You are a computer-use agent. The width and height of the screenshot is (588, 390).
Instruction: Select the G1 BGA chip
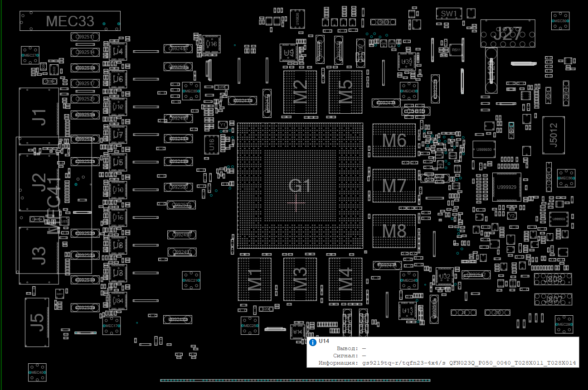coord(300,185)
